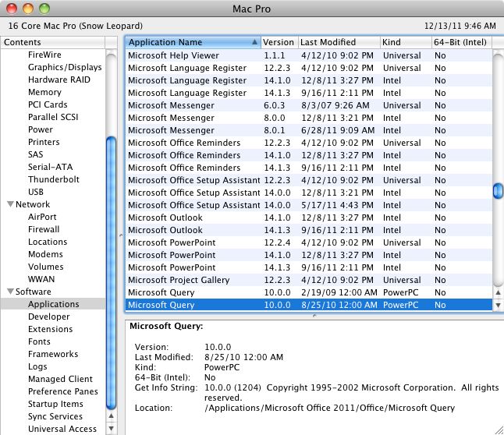Select Microsoft Outlook version 14.1.3 row
504x435 pixels.
tap(309, 230)
